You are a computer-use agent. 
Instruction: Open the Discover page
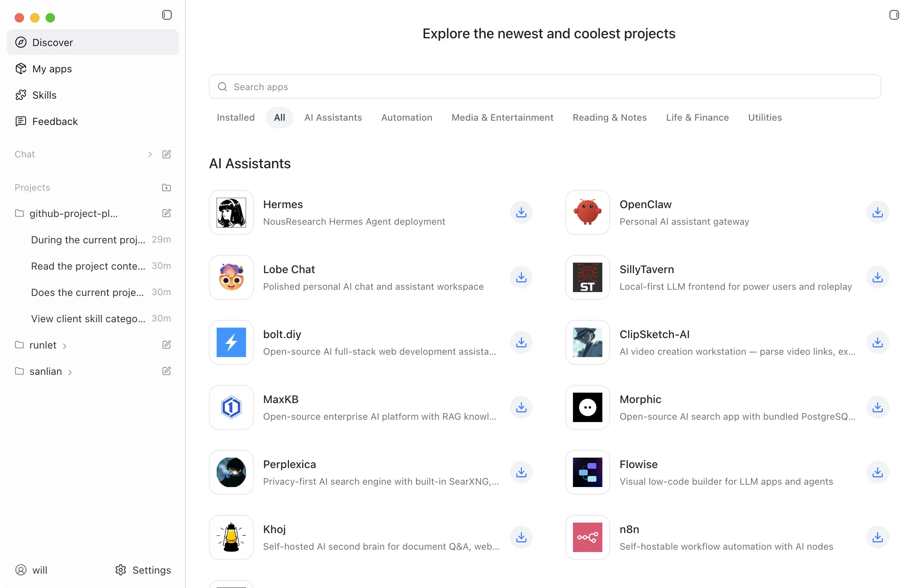pos(93,42)
